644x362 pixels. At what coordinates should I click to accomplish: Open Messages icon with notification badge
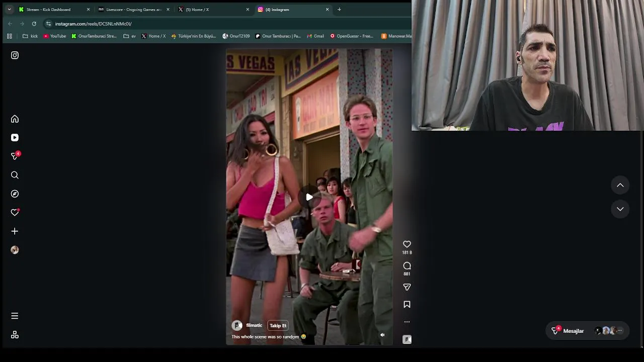15,156
